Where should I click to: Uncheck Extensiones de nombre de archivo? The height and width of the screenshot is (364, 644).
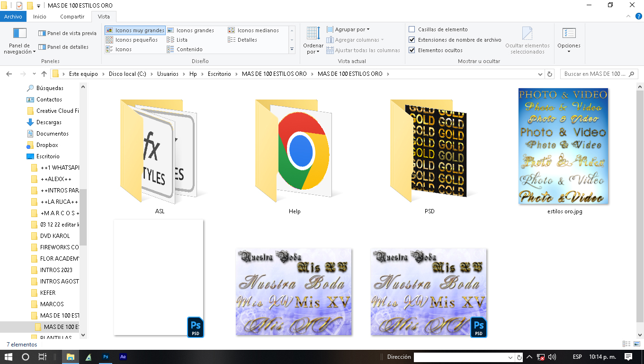412,40
